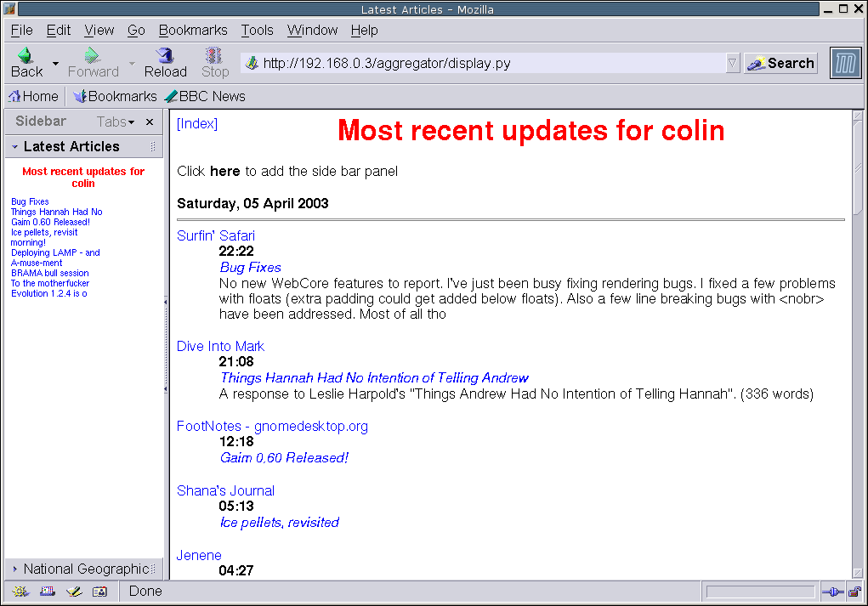Collapse the sidebar using the splitter grippy
Viewport: 868px width, 606px height.
pyautogui.click(x=166, y=345)
